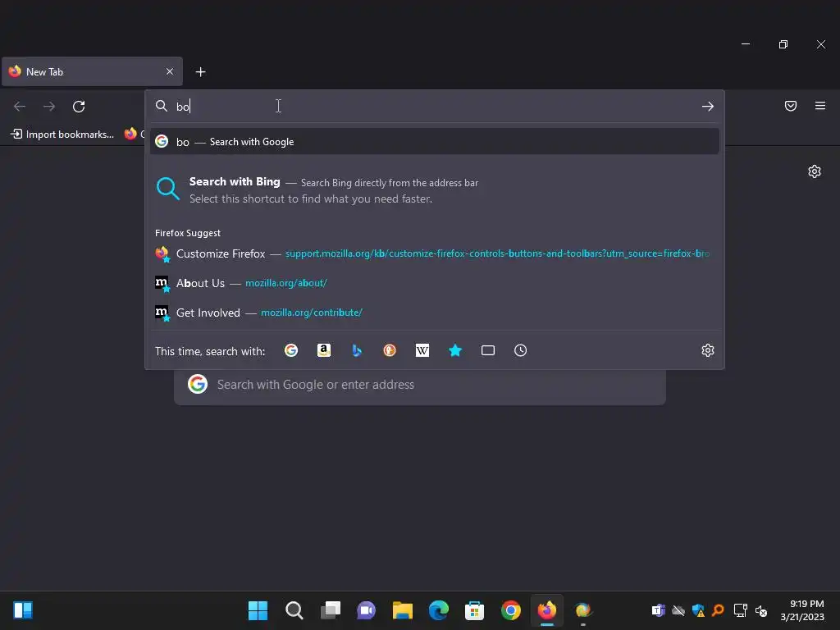Open the clock showing 9:19 PM

802,610
